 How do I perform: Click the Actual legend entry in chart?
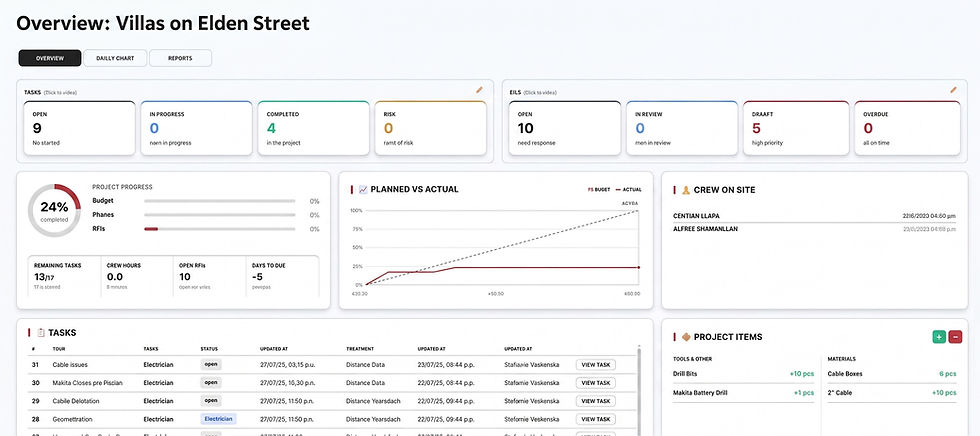[629, 189]
